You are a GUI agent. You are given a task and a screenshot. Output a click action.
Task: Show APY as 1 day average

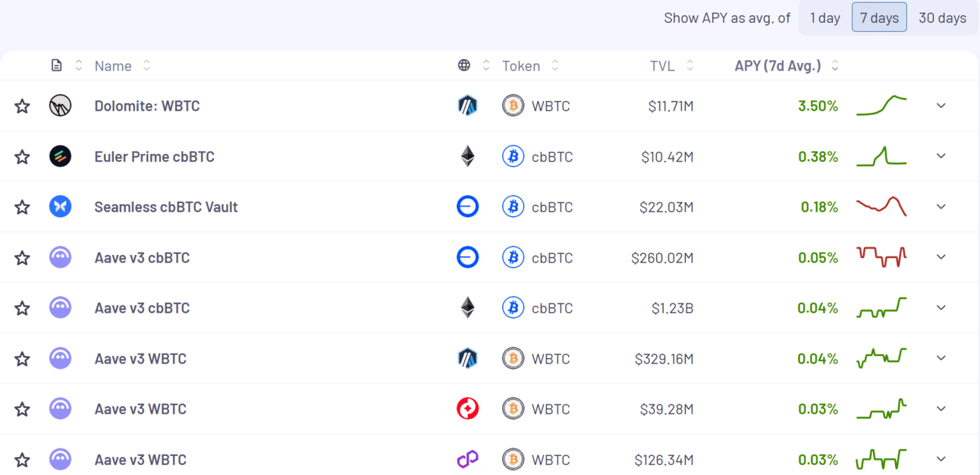825,17
